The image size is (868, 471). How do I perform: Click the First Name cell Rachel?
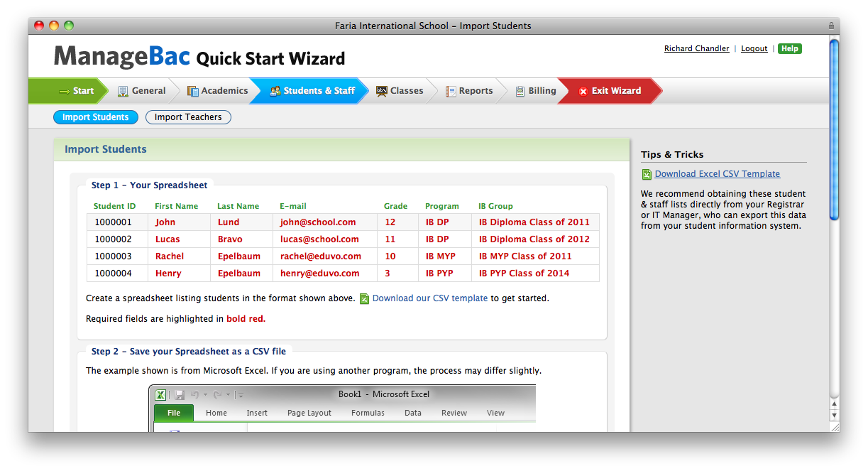tap(170, 256)
